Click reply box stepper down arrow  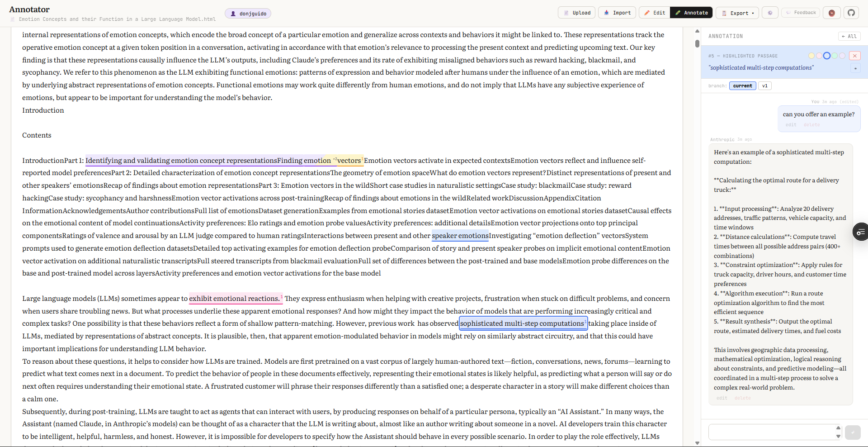tap(838, 437)
